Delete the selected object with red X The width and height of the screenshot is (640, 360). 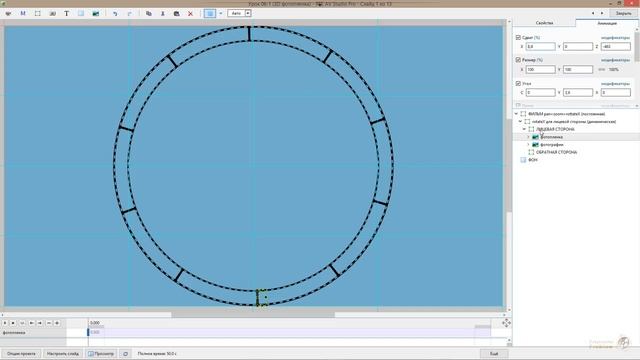[190, 13]
